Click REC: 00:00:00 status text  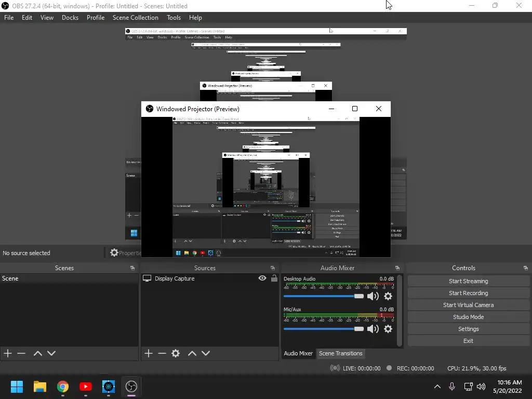tap(415, 368)
